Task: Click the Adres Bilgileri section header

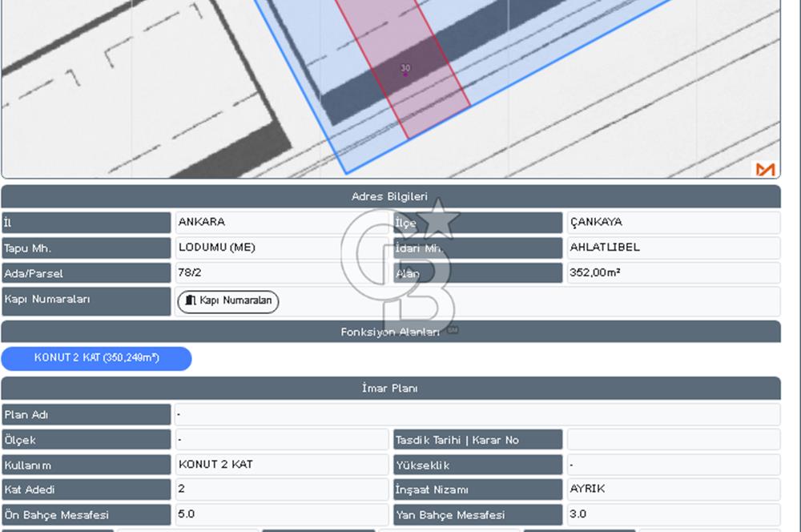Action: pyautogui.click(x=391, y=197)
